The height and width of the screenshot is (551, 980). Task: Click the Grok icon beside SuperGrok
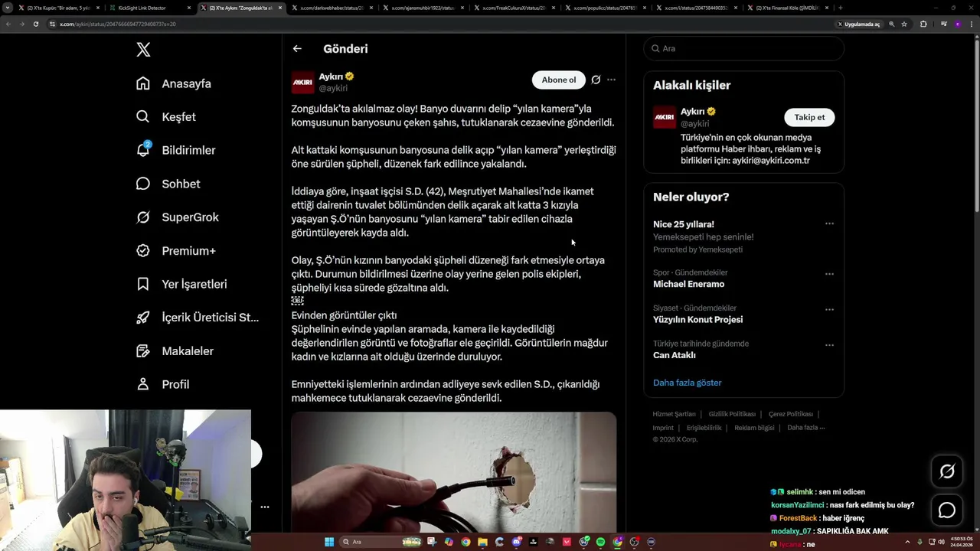[x=143, y=217]
